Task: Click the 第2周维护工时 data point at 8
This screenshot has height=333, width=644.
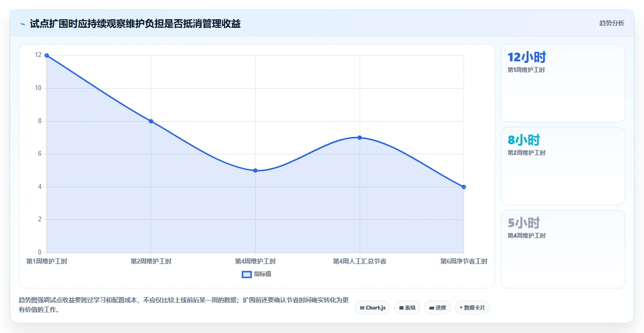Action: tap(151, 121)
